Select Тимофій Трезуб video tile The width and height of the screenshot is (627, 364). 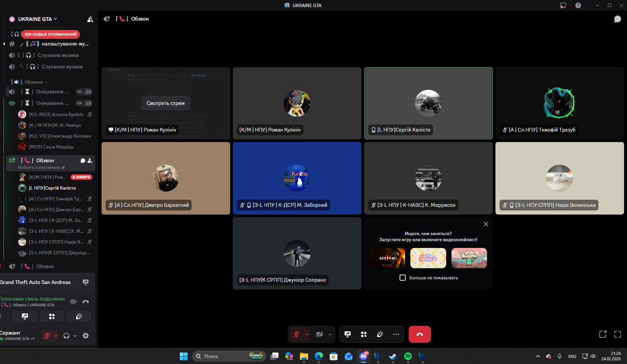click(559, 103)
